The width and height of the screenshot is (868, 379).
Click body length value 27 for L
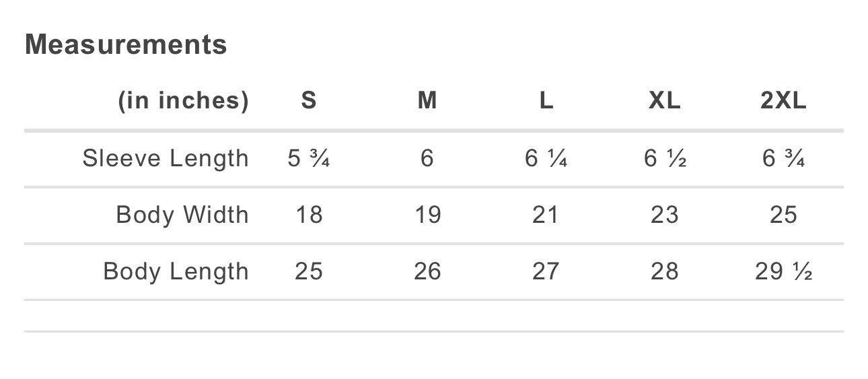tap(546, 272)
